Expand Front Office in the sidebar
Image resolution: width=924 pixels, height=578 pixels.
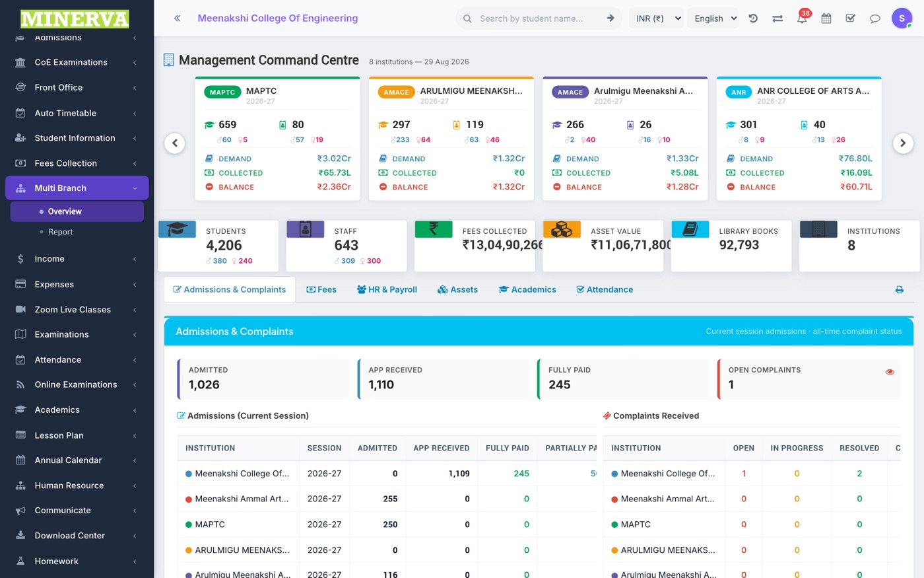pyautogui.click(x=77, y=87)
